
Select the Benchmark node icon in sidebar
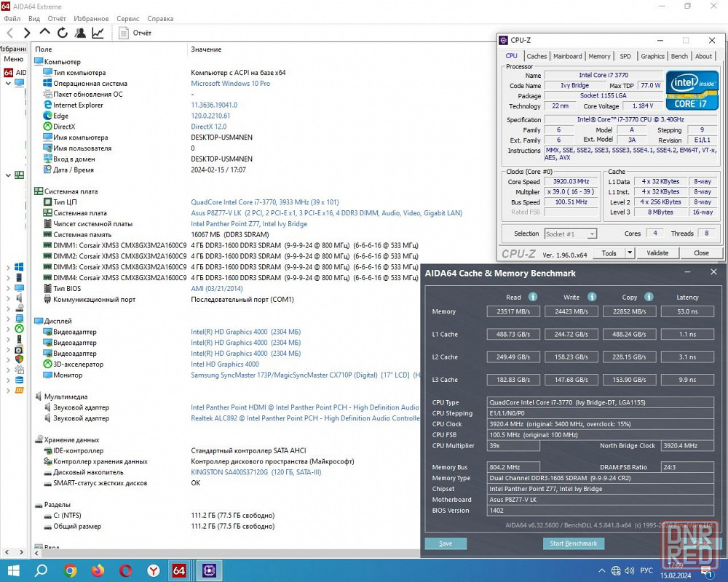pos(19,391)
